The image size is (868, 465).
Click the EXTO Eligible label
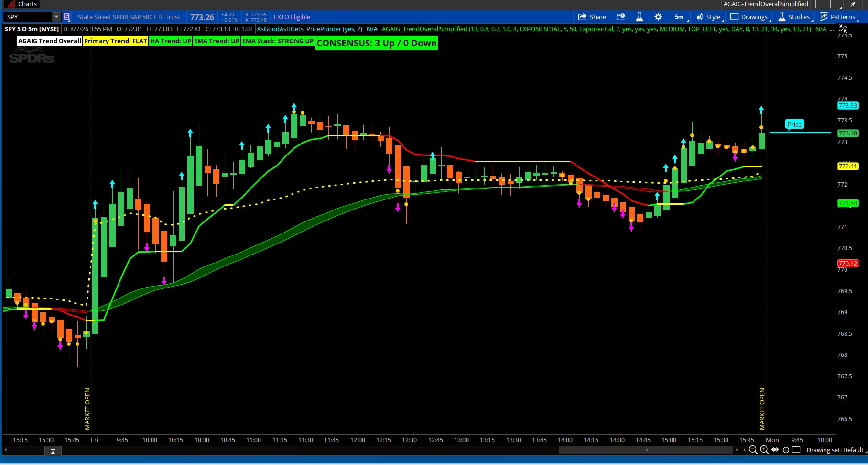292,17
